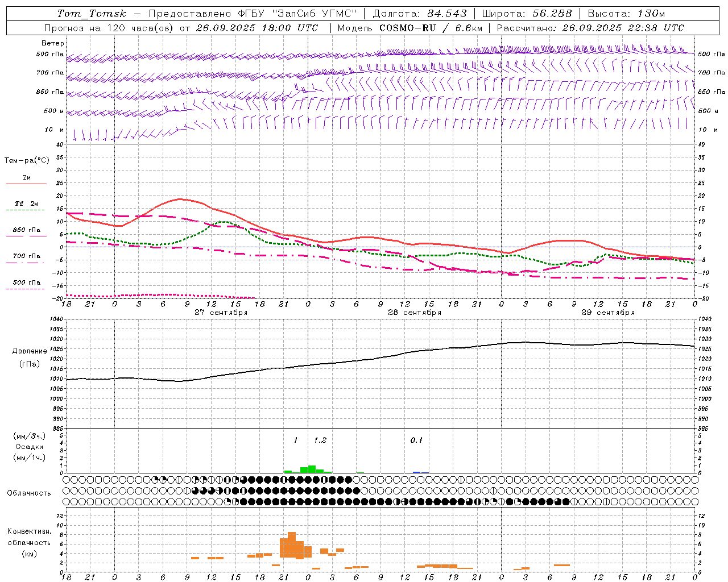Click the "Td 2м" dew point legend entry

pos(26,203)
